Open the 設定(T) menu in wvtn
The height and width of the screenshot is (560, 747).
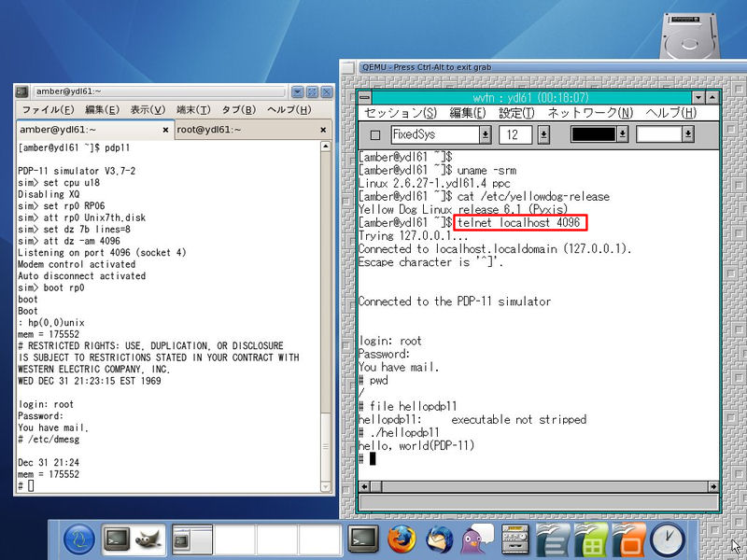point(516,113)
